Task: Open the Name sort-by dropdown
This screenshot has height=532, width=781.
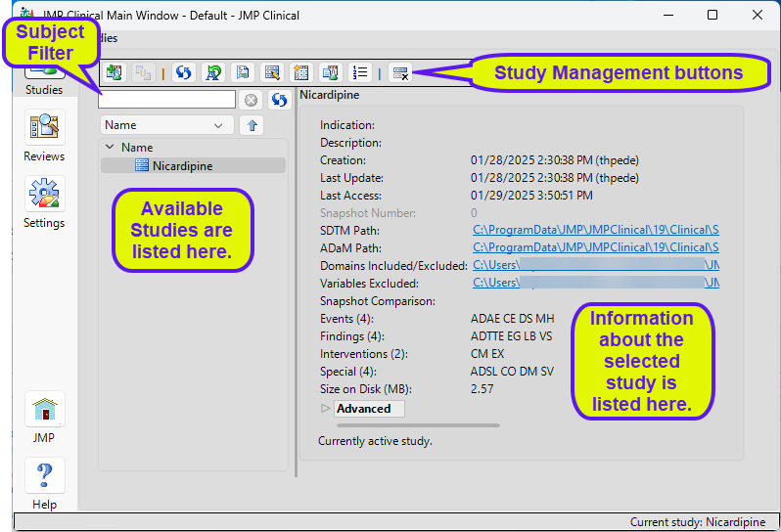Action: point(166,125)
